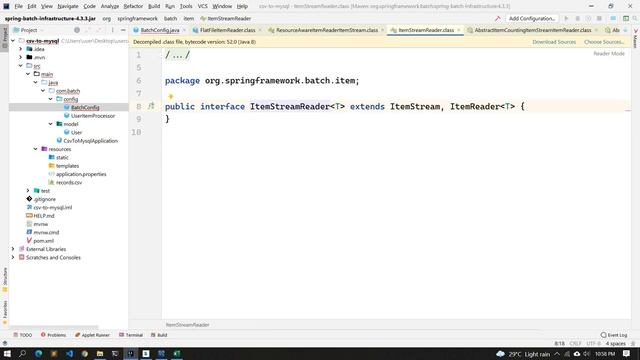The width and height of the screenshot is (640, 360).
Task: Expand folded comment block at line 1
Action: 177,55
